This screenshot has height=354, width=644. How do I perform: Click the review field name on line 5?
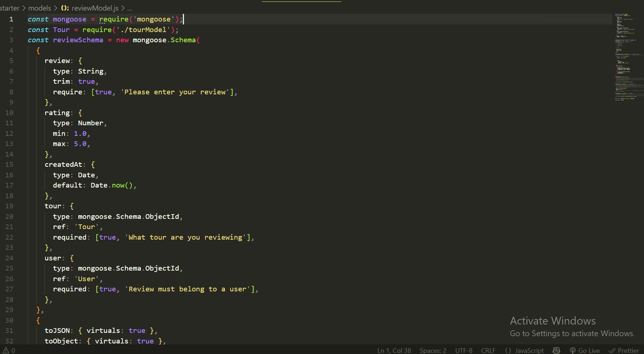[57, 61]
